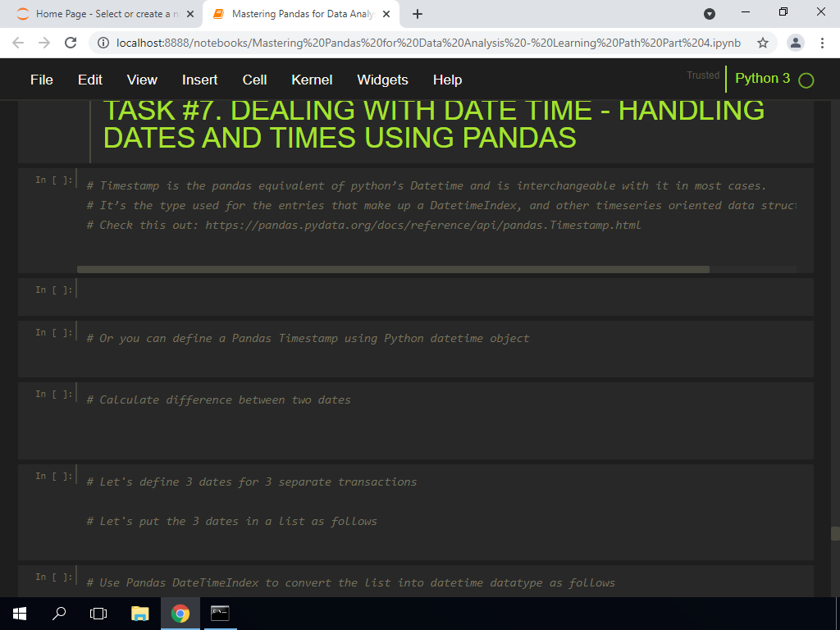Click the notebook vertical scrollbar thumb
Image resolution: width=840 pixels, height=630 pixels.
pos(835,533)
